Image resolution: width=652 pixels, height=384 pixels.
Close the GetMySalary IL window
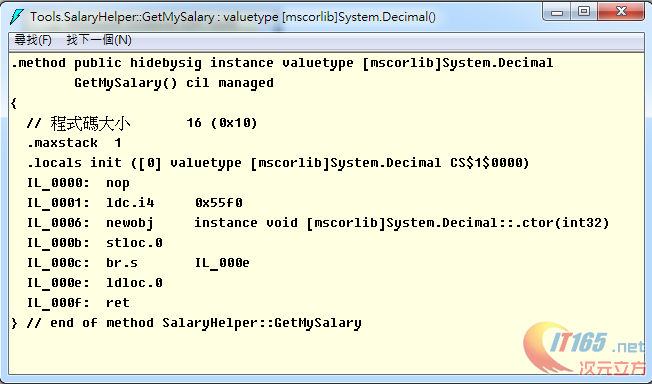(621, 12)
